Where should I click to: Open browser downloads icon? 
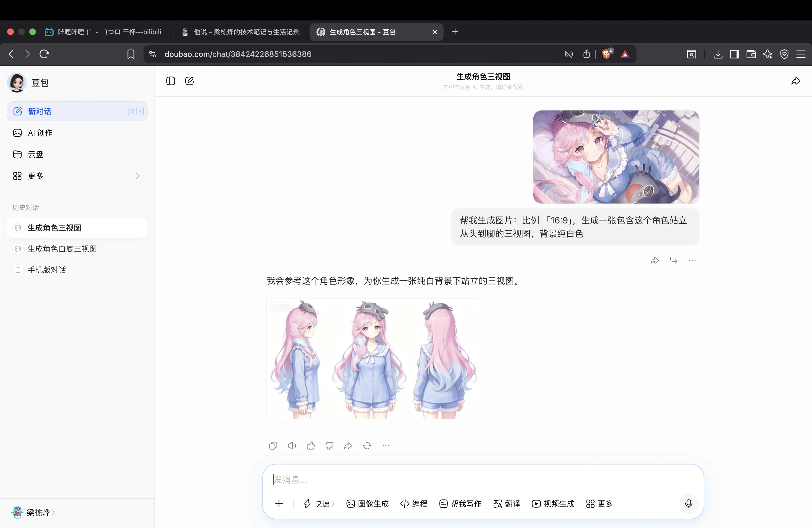pyautogui.click(x=718, y=54)
